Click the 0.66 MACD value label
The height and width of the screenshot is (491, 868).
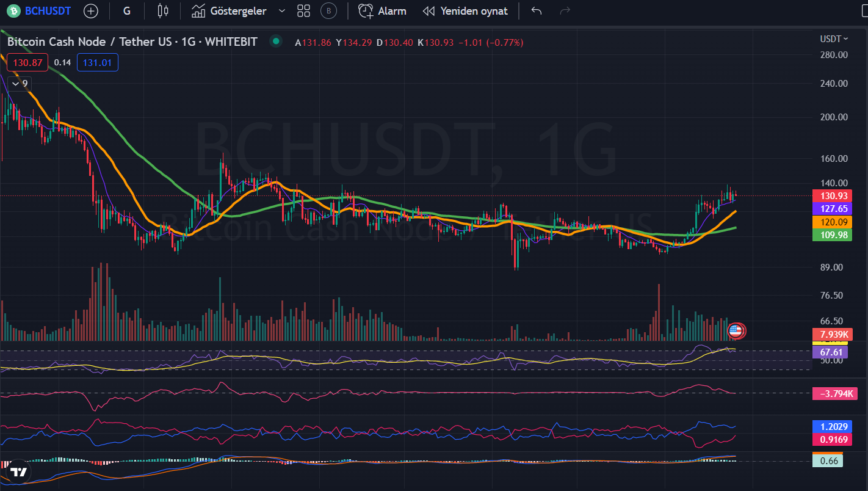(828, 461)
